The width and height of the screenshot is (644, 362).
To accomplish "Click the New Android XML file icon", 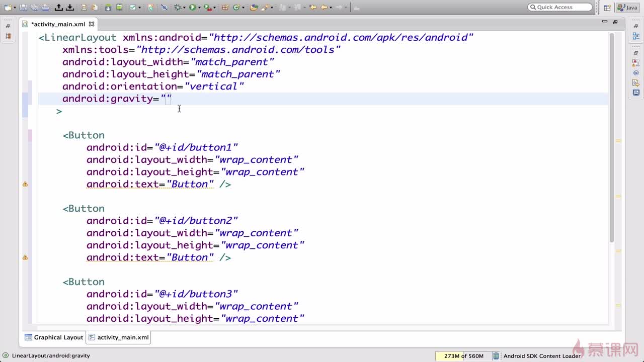I will coord(150,8).
